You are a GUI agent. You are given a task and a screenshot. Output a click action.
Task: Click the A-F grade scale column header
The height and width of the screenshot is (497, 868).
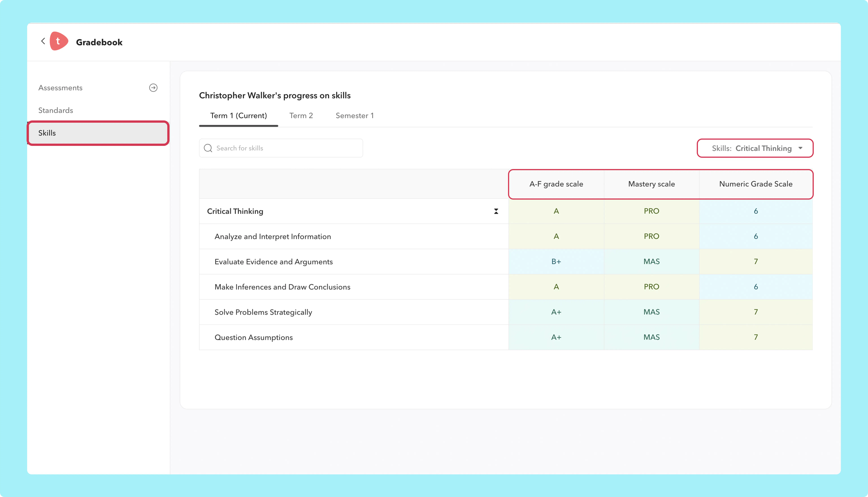pos(556,184)
